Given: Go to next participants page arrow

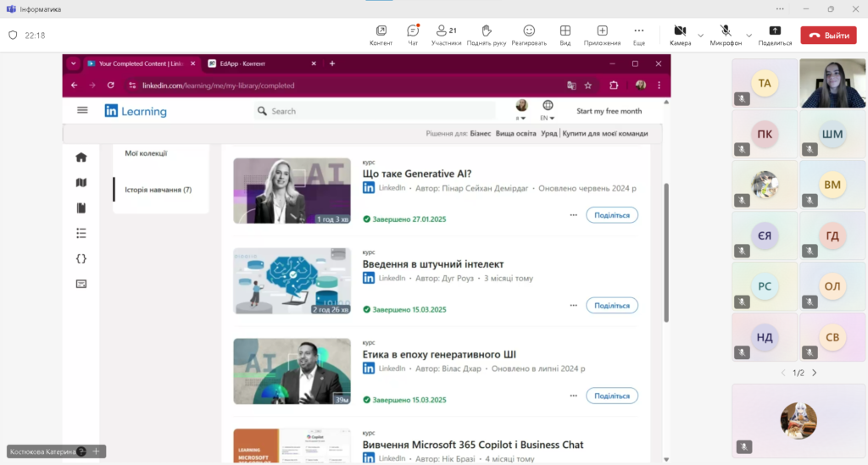Looking at the screenshot, I should [815, 373].
